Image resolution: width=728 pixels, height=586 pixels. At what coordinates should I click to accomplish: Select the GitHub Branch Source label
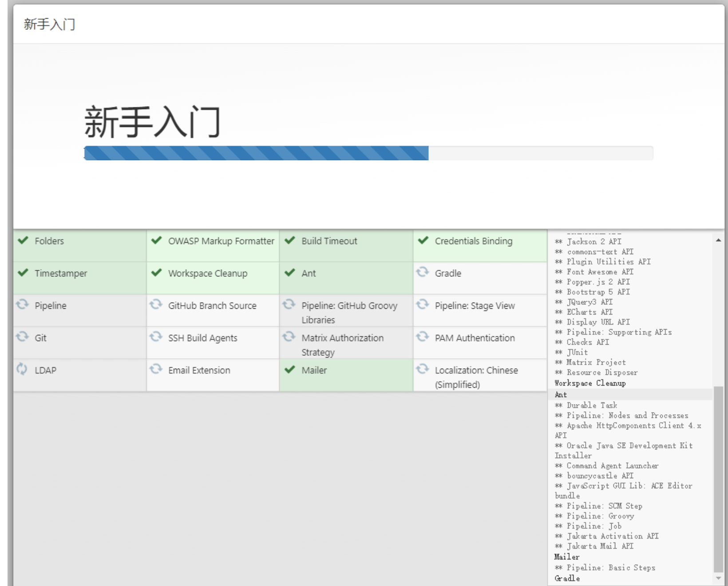[x=212, y=306]
